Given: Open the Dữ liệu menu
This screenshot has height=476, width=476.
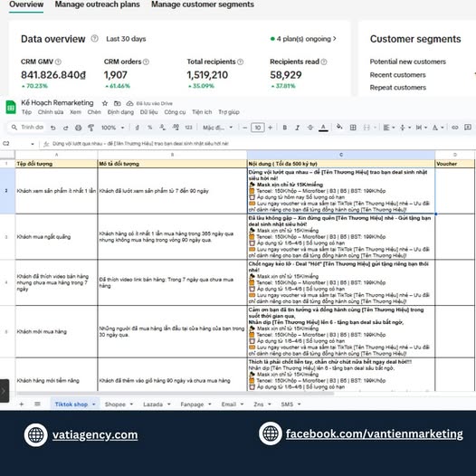Looking at the screenshot, I should pyautogui.click(x=148, y=112).
